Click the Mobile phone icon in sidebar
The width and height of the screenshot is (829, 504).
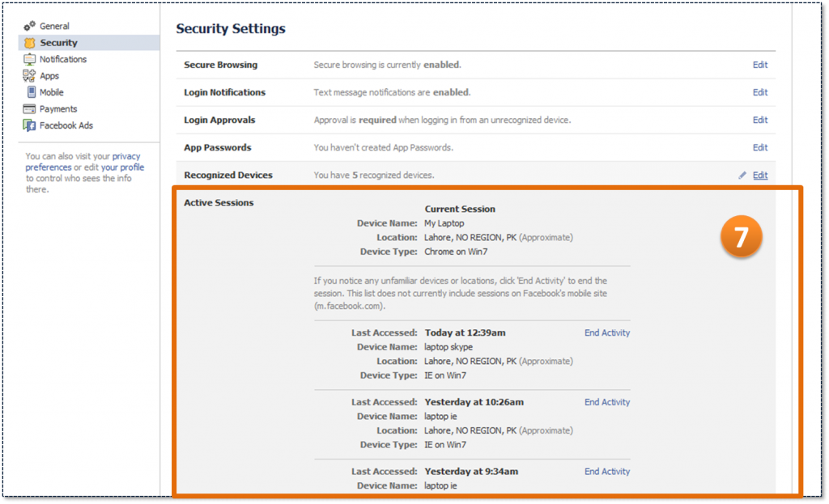click(x=32, y=92)
